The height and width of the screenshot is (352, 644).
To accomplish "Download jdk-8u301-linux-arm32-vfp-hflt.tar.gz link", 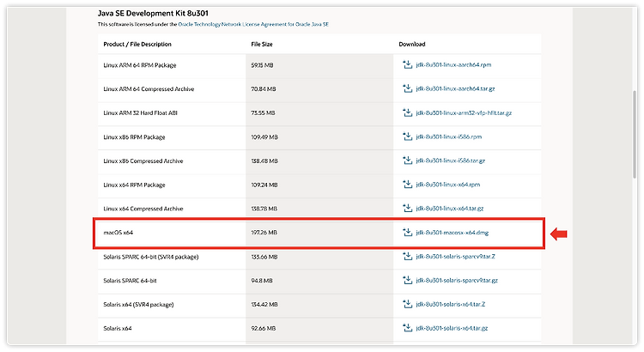I will tap(464, 112).
